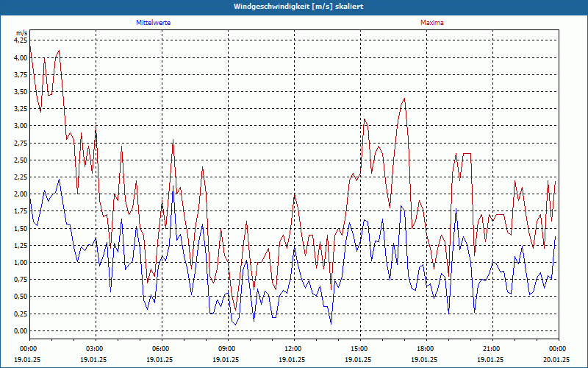Click the y-axis value '1,75'
This screenshot has height=368, width=588.
tap(21, 211)
